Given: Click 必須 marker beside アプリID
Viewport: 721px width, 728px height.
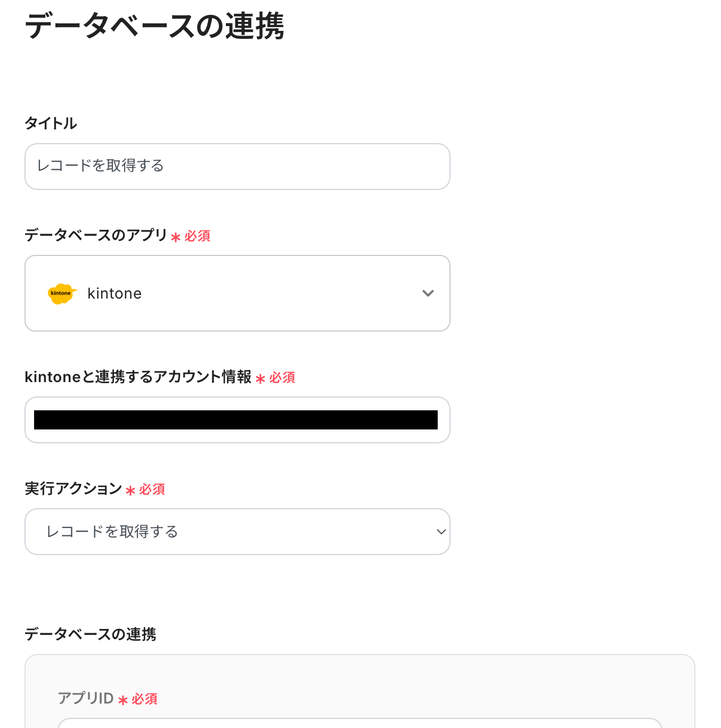Looking at the screenshot, I should coord(145,699).
